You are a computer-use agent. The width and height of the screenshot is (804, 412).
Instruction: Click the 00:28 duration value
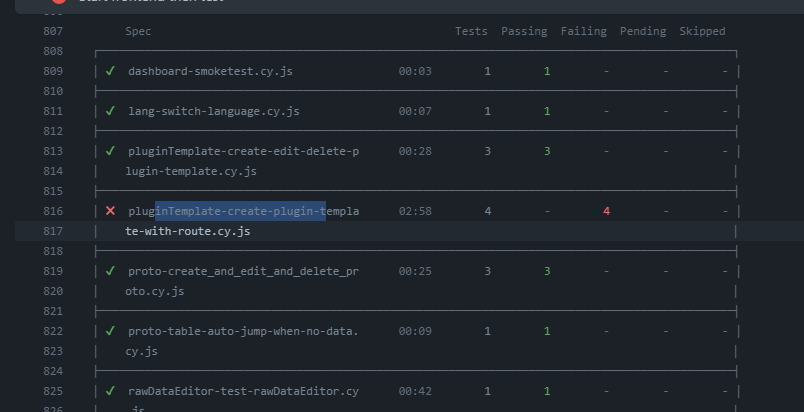point(415,151)
